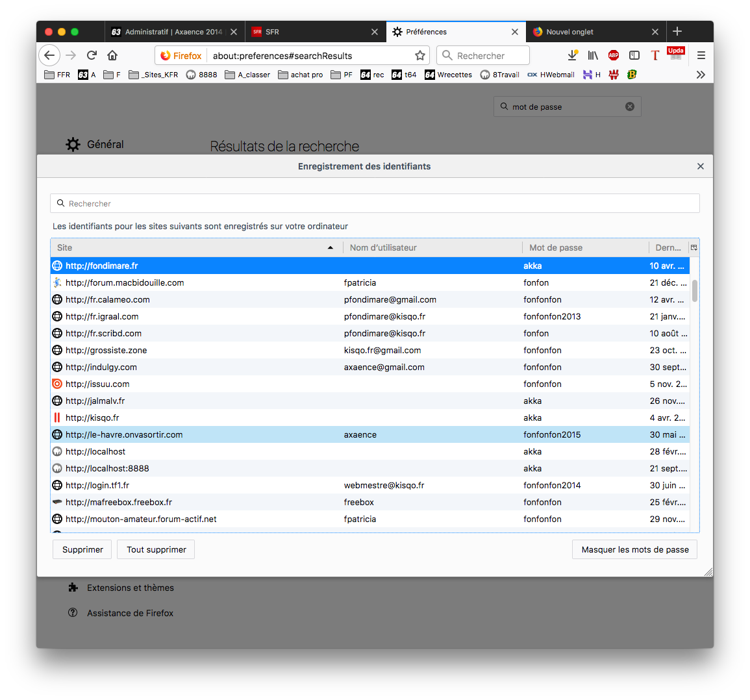Image resolution: width=750 pixels, height=700 pixels.
Task: Open Assistance de Firefox link
Action: point(121,613)
